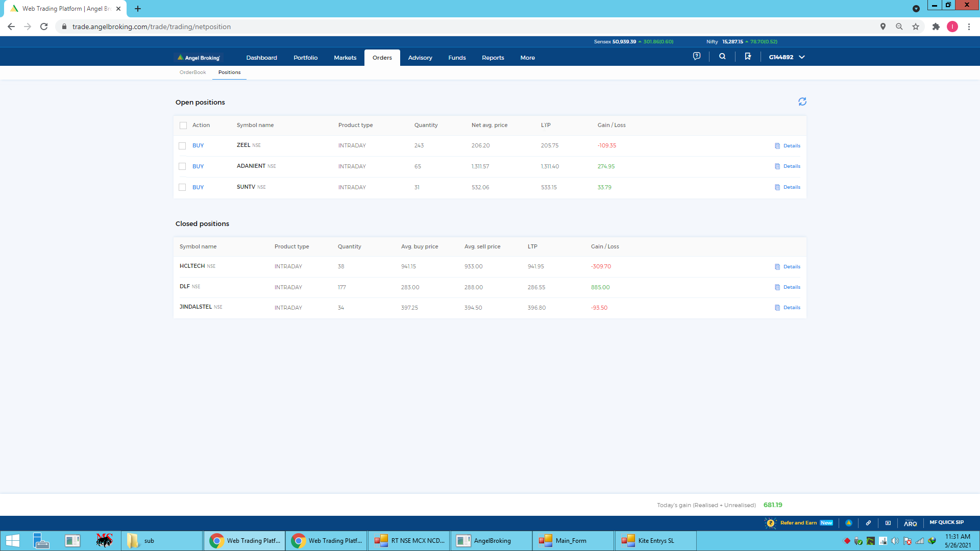The height and width of the screenshot is (551, 980).
Task: Tick the SUNTV position checkbox
Action: point(182,187)
